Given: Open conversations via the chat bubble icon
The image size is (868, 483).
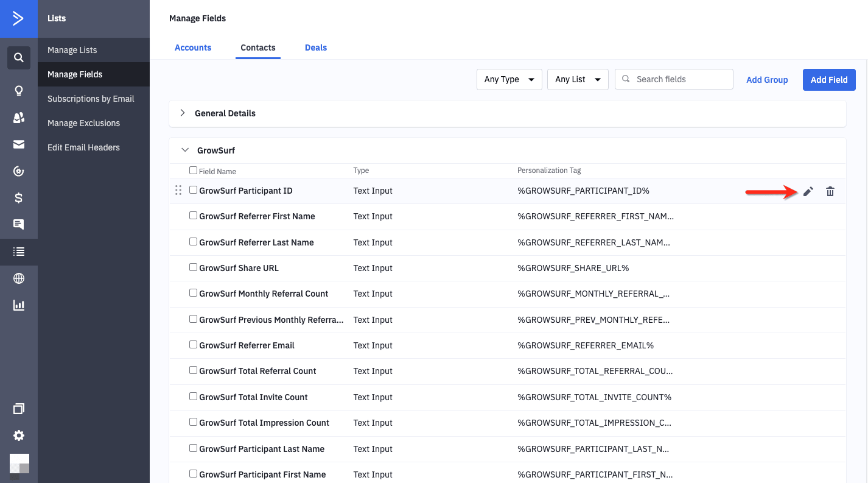Looking at the screenshot, I should click(19, 225).
